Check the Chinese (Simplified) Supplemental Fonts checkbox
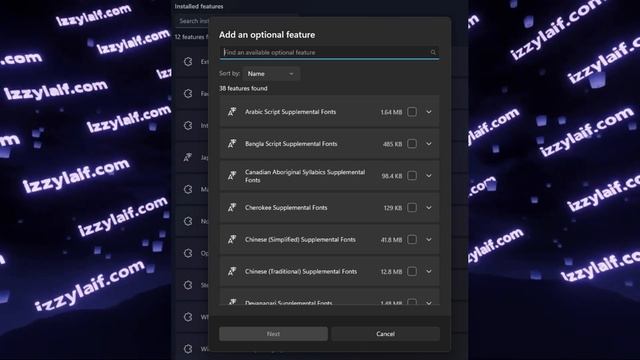The height and width of the screenshot is (360, 640). pos(412,239)
